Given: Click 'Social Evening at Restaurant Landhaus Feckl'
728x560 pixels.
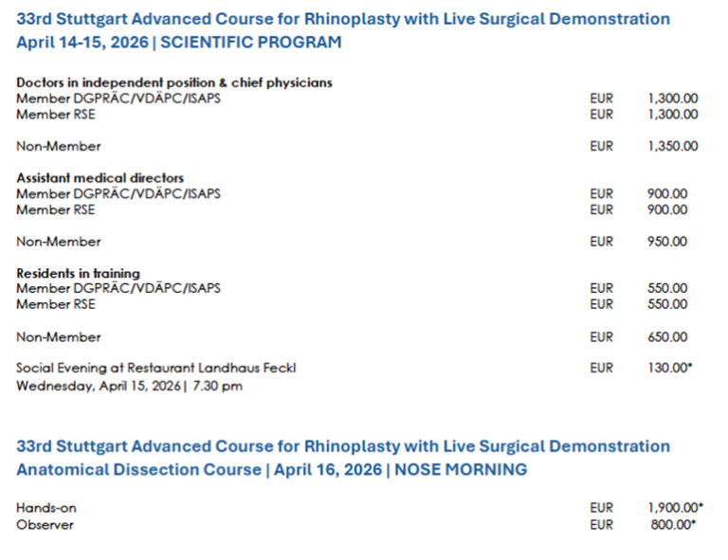Looking at the screenshot, I should tap(156, 369).
